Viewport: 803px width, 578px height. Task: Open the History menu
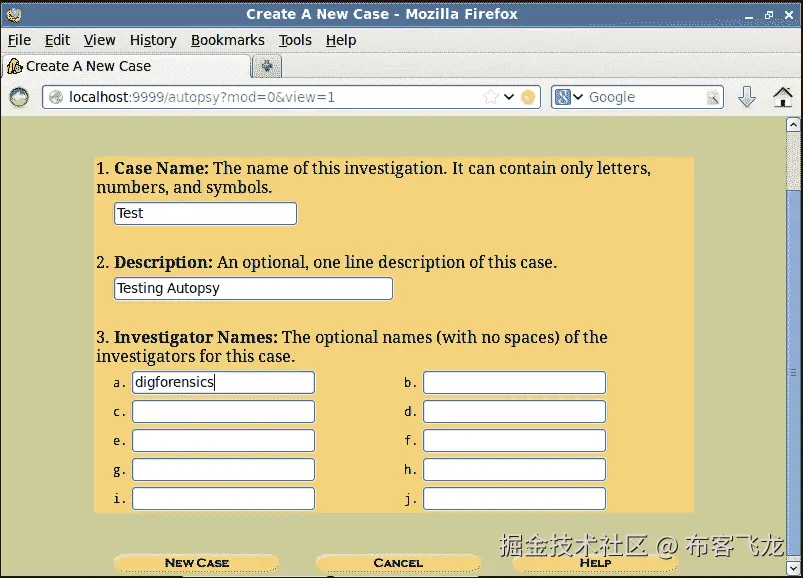click(153, 40)
